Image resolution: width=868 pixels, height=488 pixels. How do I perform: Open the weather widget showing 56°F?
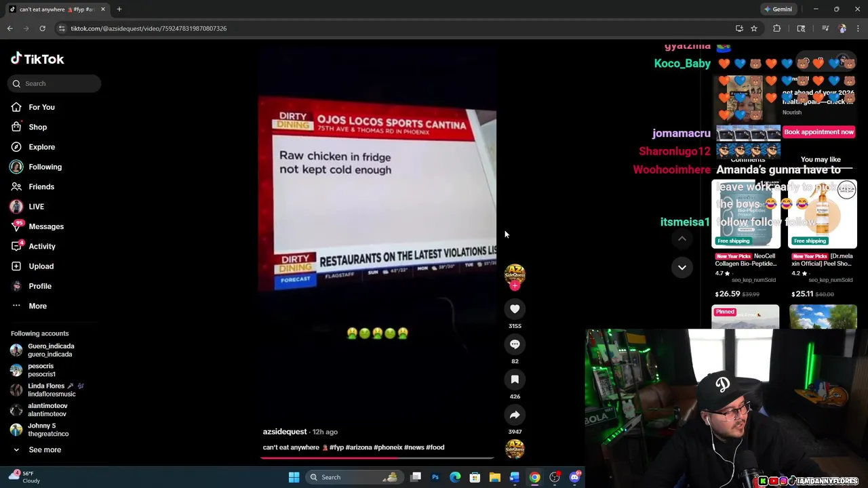[x=24, y=477]
